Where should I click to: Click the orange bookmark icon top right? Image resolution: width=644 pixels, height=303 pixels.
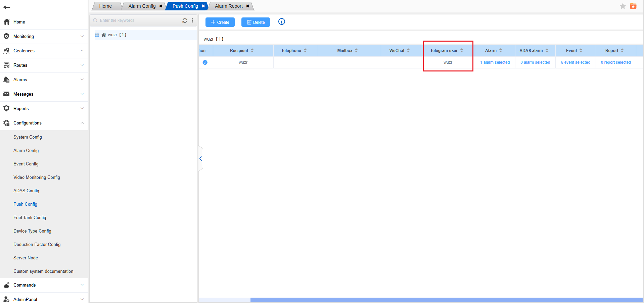click(x=633, y=6)
